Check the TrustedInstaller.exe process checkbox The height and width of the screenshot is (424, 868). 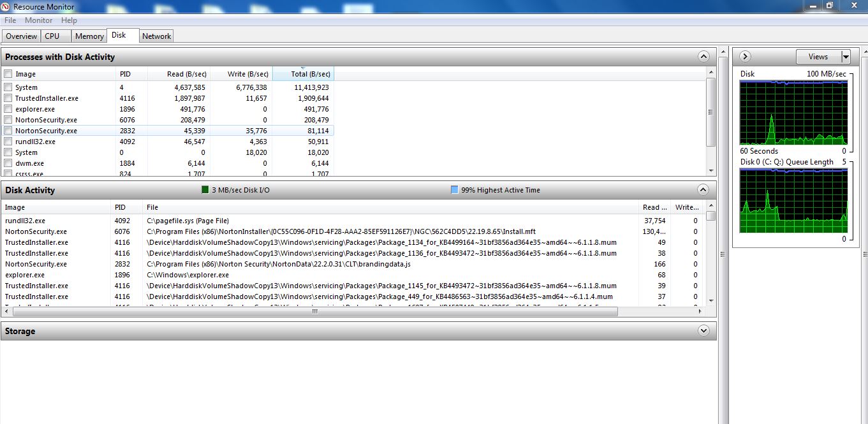click(x=8, y=98)
